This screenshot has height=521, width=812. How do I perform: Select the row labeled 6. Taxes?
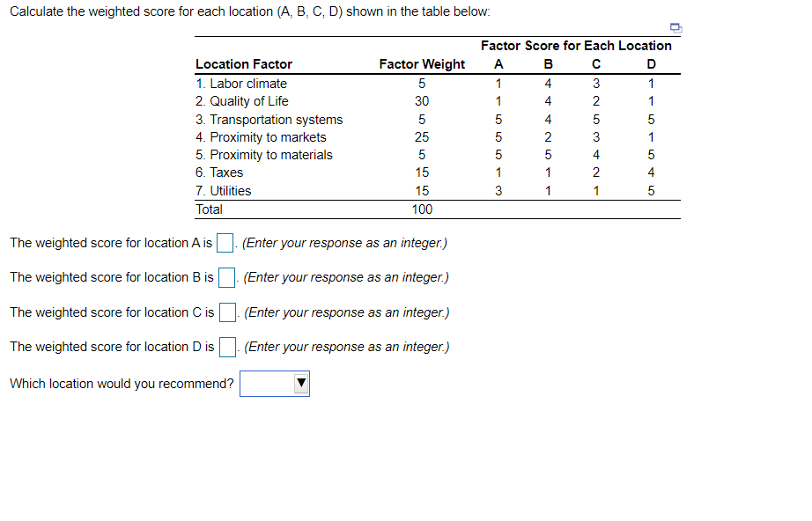coord(218,172)
